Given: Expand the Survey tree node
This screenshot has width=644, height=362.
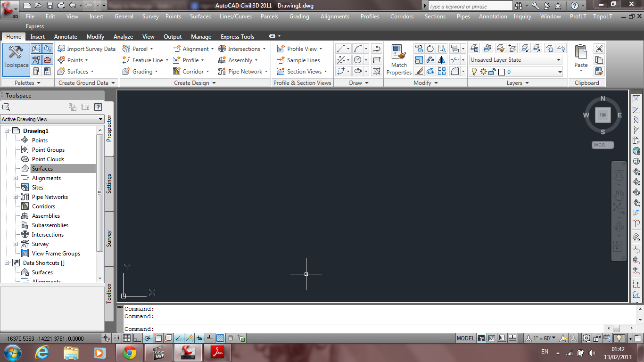Looking at the screenshot, I should [x=16, y=244].
